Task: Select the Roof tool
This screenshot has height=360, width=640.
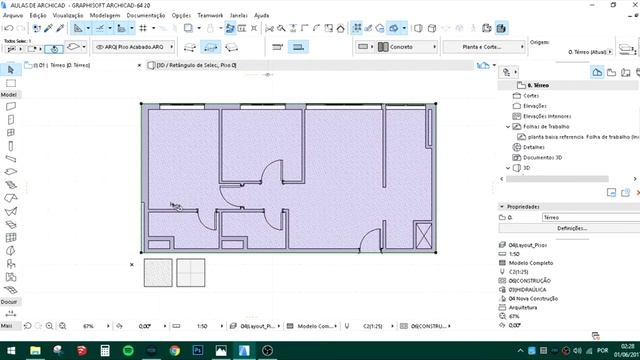Action: point(11,198)
